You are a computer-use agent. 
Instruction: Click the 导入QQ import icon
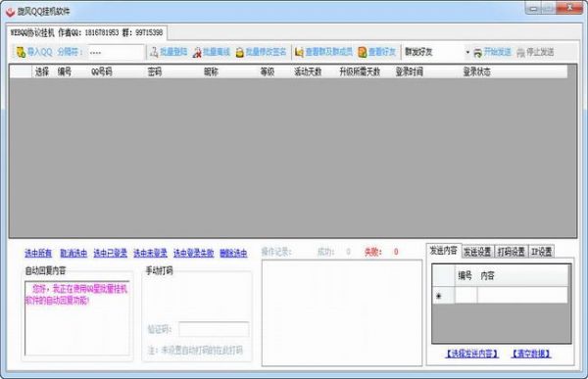coord(21,52)
